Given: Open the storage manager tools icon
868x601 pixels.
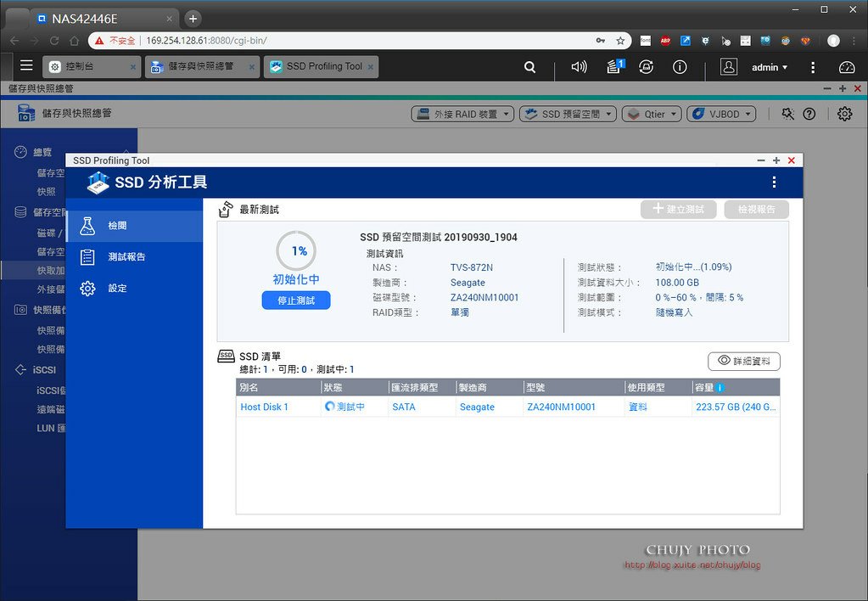Looking at the screenshot, I should point(787,114).
